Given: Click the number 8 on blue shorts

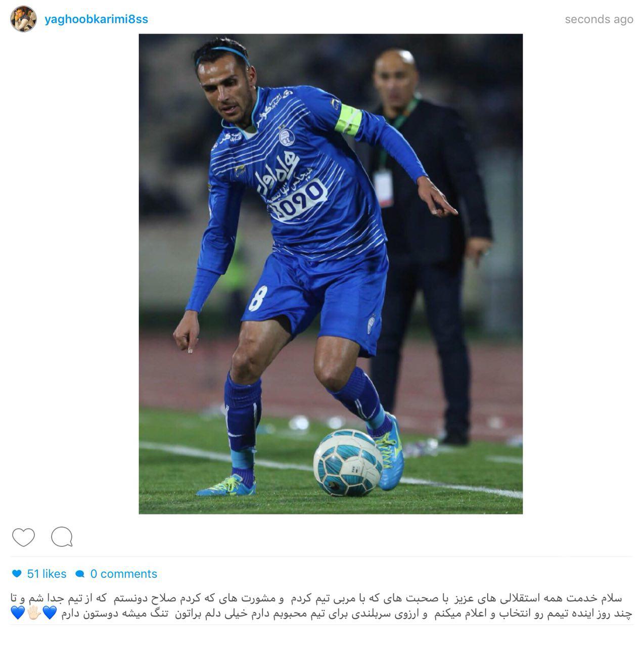Looking at the screenshot, I should pyautogui.click(x=257, y=298).
